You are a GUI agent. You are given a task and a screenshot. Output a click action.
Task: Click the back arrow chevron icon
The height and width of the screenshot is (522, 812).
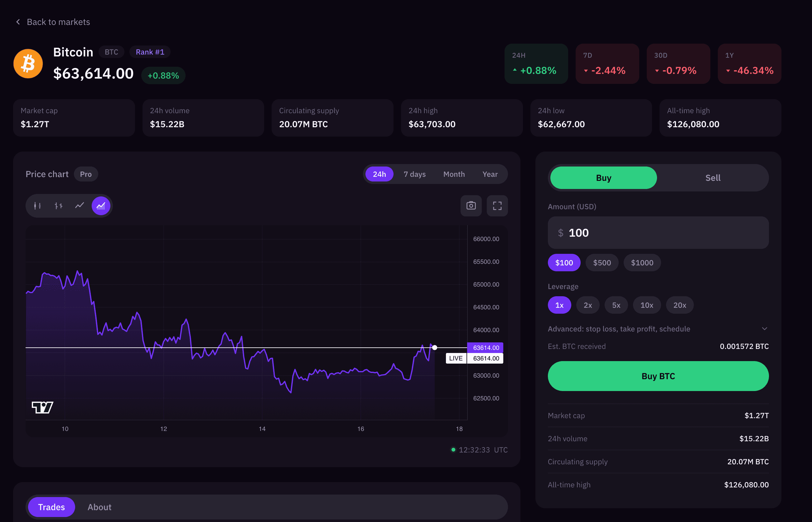click(x=18, y=22)
